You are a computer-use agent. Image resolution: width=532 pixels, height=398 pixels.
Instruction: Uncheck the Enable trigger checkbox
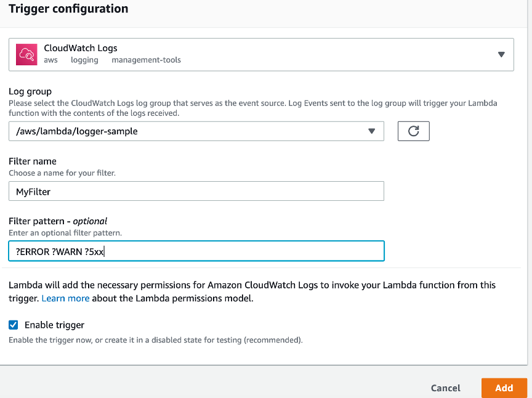pos(14,325)
